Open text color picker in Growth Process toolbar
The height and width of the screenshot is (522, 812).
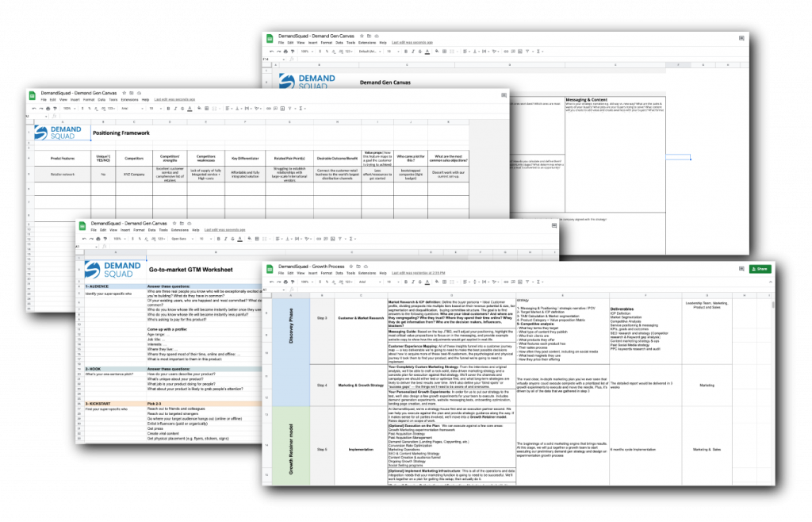click(x=427, y=282)
